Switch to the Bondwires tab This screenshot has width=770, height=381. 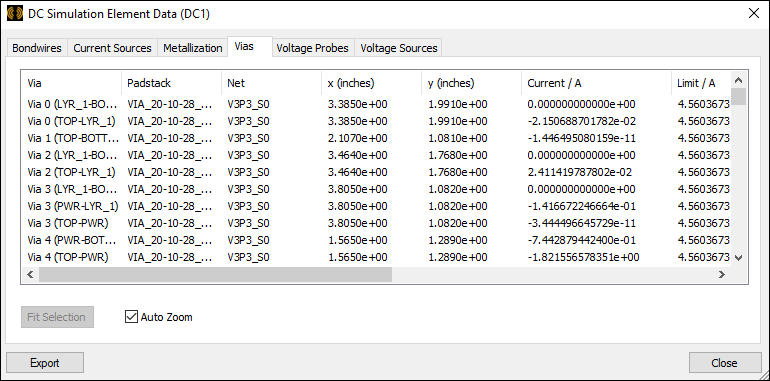point(37,48)
